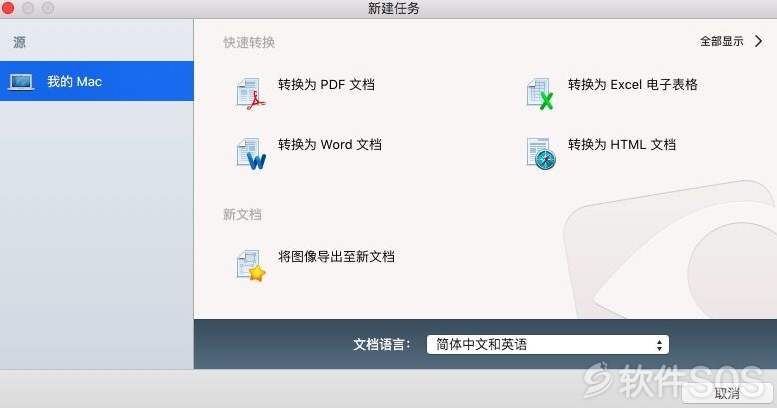This screenshot has width=777, height=408.
Task: Choose 转换为 Word 文档 label
Action: (x=330, y=145)
